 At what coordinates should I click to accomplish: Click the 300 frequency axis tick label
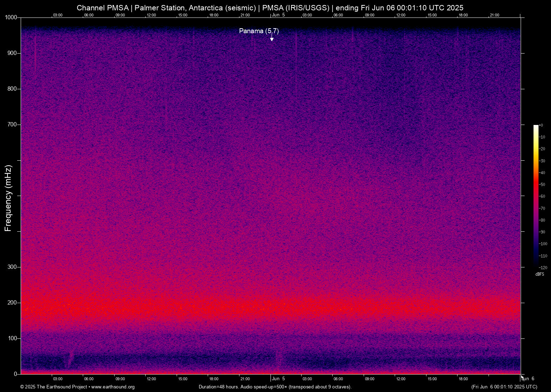point(12,267)
